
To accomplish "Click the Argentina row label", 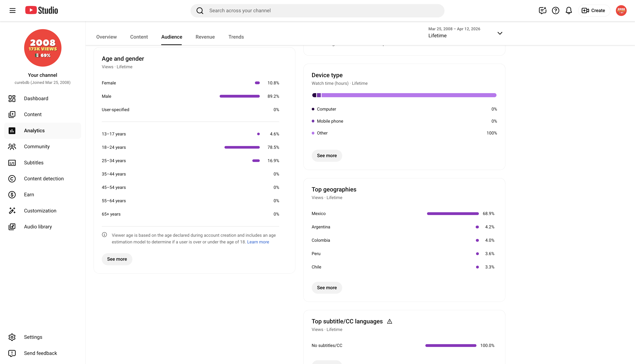I will tap(321, 227).
